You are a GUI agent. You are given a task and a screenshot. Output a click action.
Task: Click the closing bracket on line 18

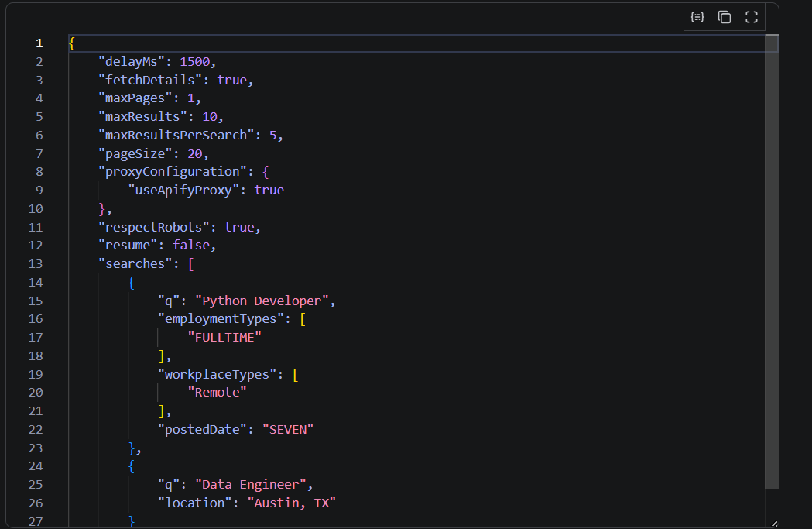(162, 356)
